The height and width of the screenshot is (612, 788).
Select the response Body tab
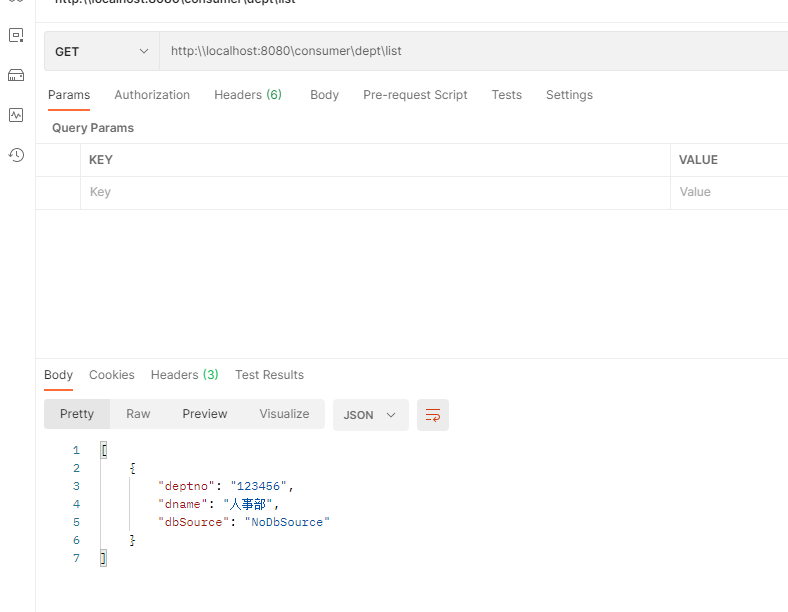(x=58, y=375)
